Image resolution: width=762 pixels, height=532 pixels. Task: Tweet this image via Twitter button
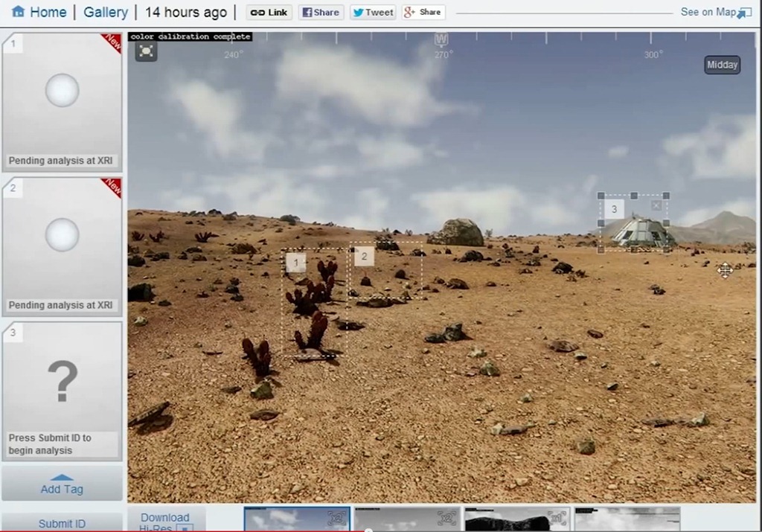tap(373, 13)
